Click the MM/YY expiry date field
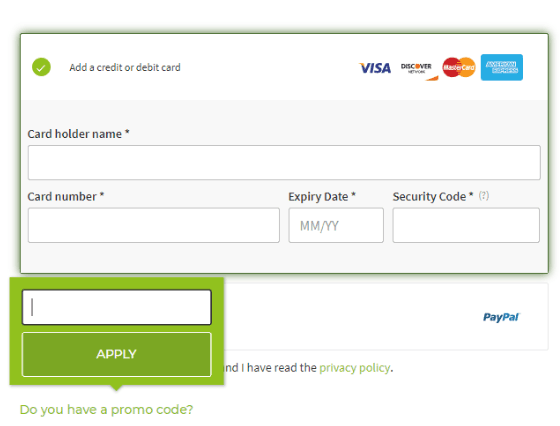The width and height of the screenshot is (560, 426). click(x=336, y=225)
